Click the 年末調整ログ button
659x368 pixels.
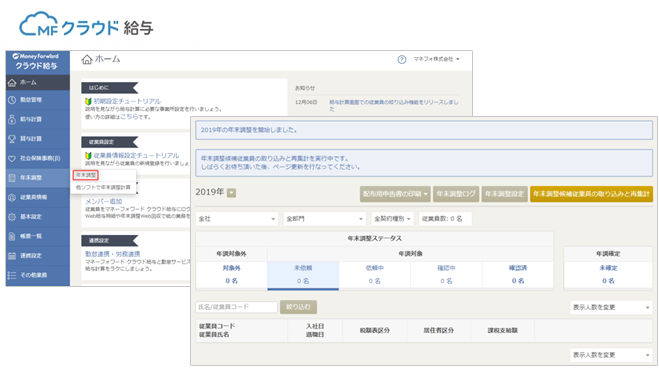(456, 194)
